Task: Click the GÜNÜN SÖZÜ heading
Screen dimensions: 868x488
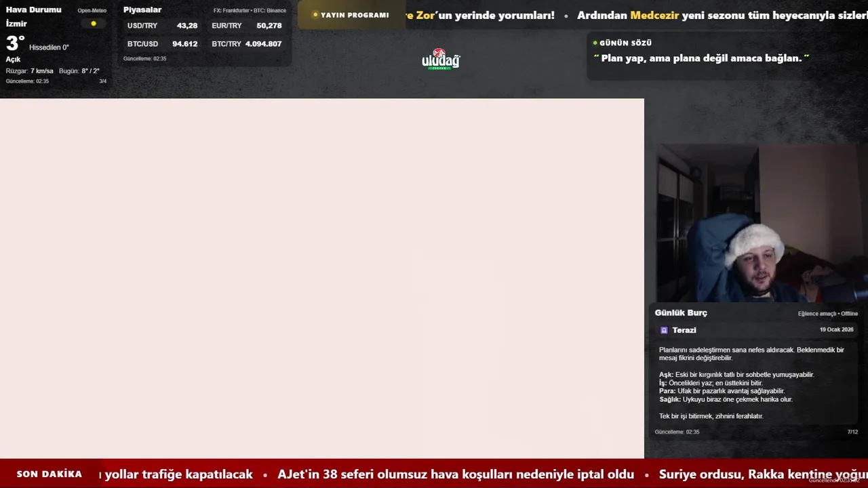Action: pyautogui.click(x=625, y=43)
